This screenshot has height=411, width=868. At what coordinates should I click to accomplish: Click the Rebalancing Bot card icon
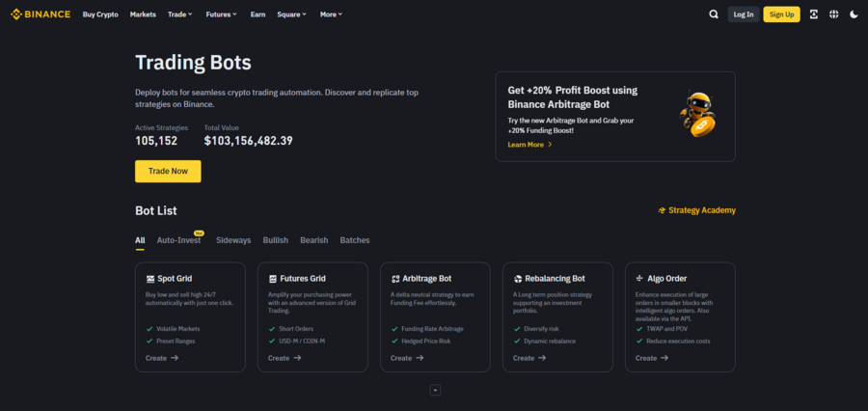(x=518, y=279)
